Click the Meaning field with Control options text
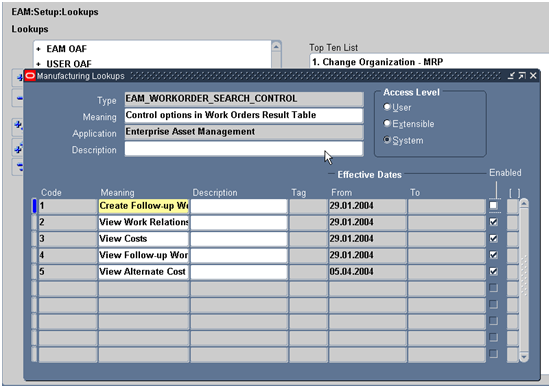The image size is (551, 388). (244, 115)
